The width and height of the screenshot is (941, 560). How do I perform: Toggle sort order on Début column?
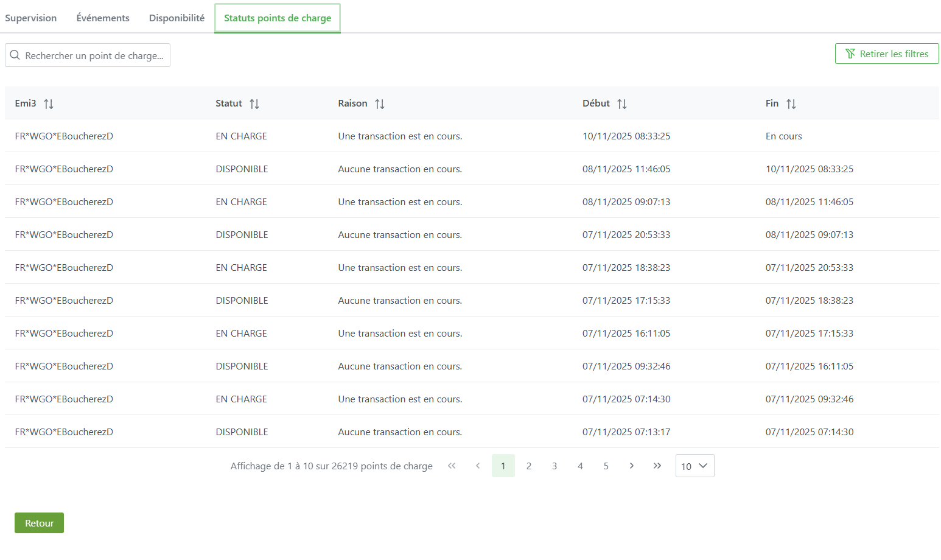click(x=621, y=104)
